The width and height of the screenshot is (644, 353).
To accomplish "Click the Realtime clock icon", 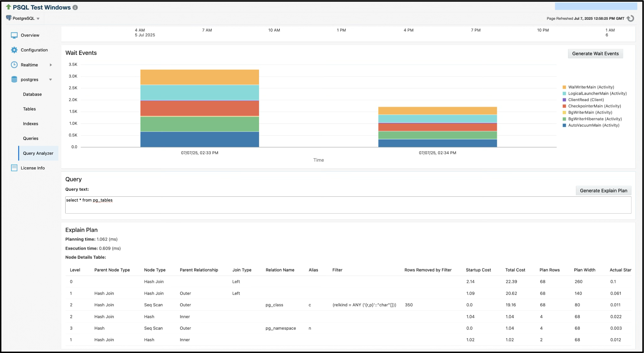I will click(x=14, y=65).
